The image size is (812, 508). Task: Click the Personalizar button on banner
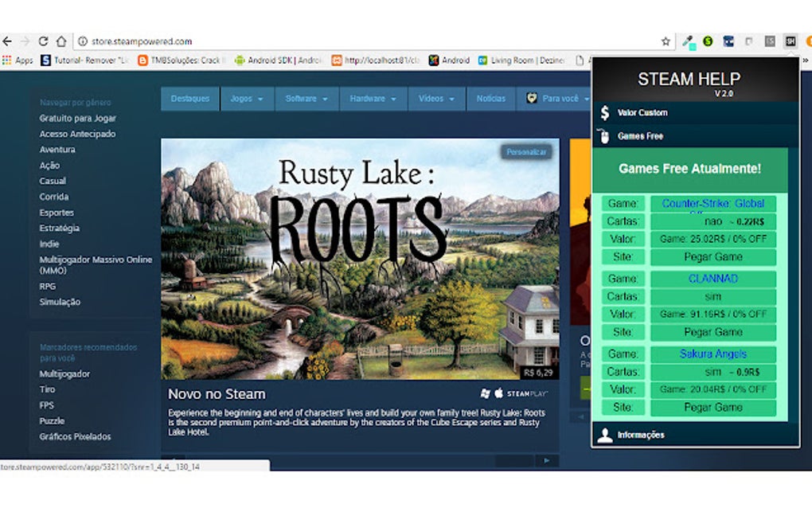tap(526, 152)
